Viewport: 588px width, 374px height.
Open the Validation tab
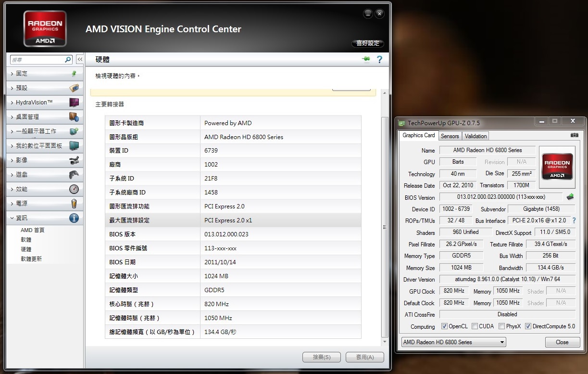point(475,136)
